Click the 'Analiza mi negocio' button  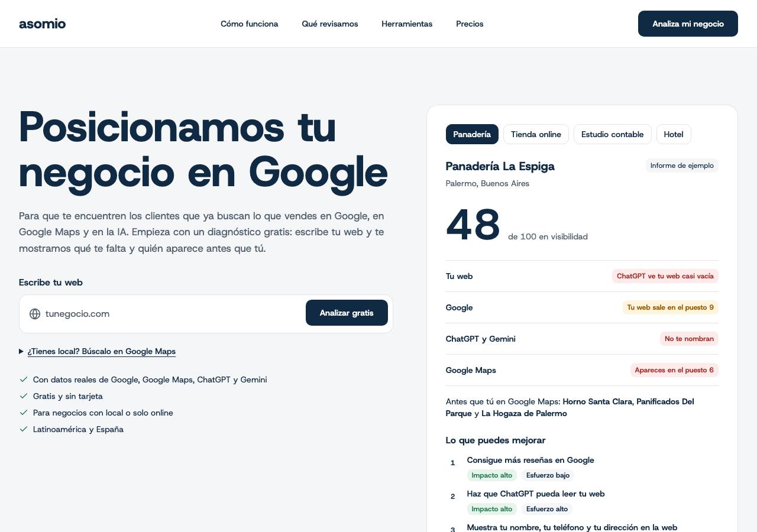tap(688, 24)
